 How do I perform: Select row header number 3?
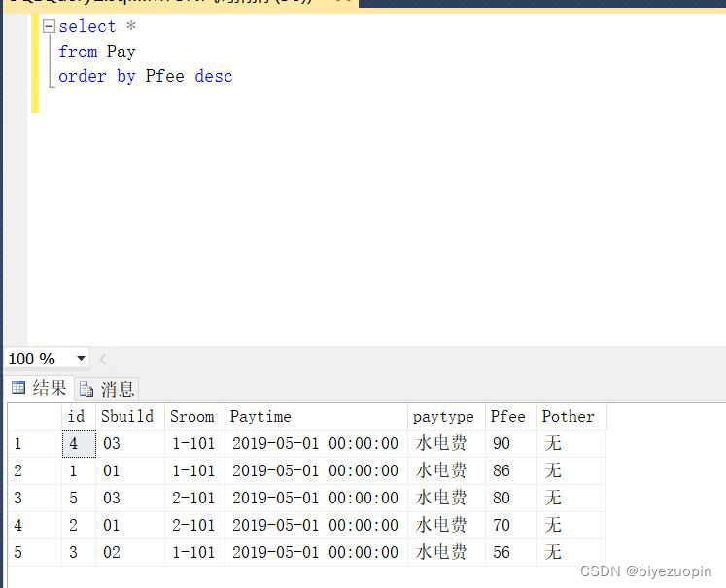[35, 499]
